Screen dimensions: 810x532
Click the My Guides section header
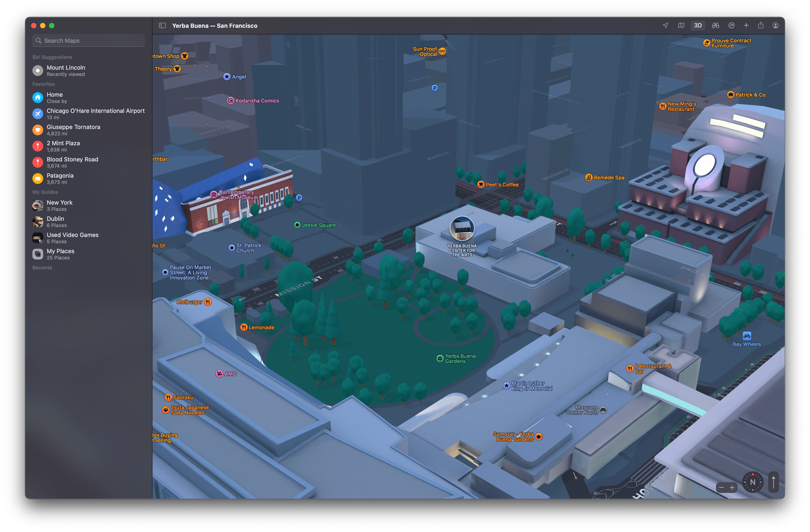(x=45, y=192)
